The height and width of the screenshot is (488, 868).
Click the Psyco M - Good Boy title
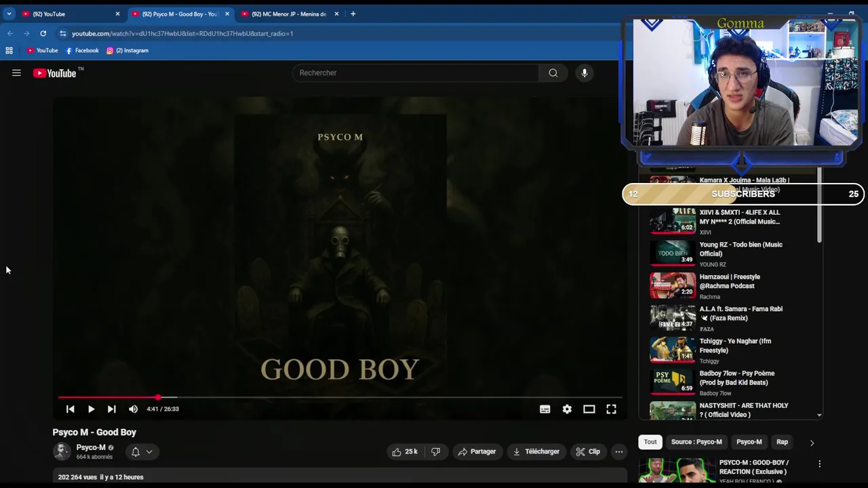[94, 432]
